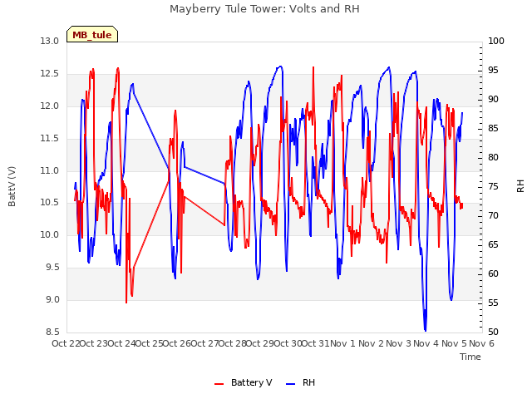Viewport: 532px width, 399px height.
Task: Click the 95 right axis tick
Action: 493,70
